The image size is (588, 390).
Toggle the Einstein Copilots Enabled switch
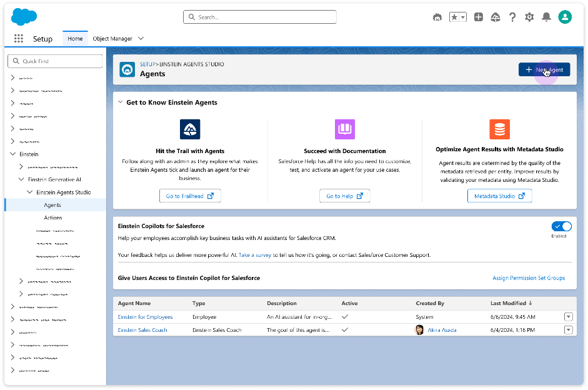561,226
